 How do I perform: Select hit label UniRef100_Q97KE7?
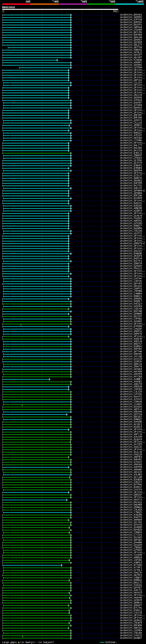tap(131, 588)
